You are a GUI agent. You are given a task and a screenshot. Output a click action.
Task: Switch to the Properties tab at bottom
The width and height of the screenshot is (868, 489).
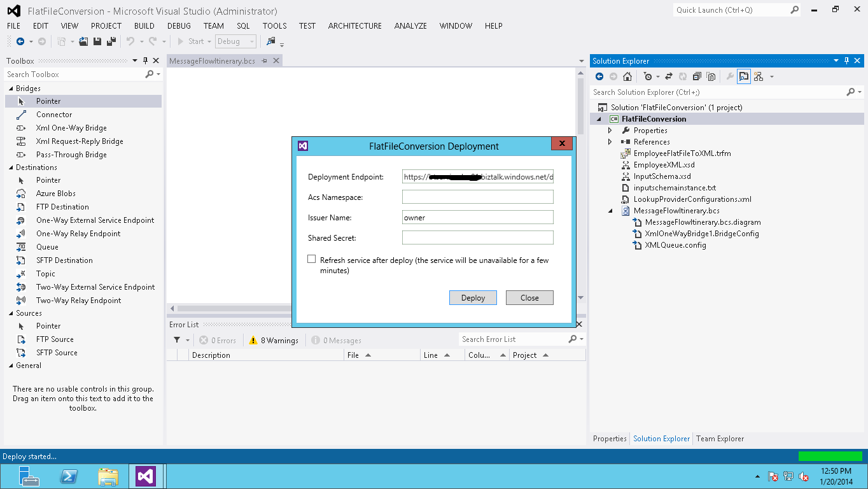610,439
